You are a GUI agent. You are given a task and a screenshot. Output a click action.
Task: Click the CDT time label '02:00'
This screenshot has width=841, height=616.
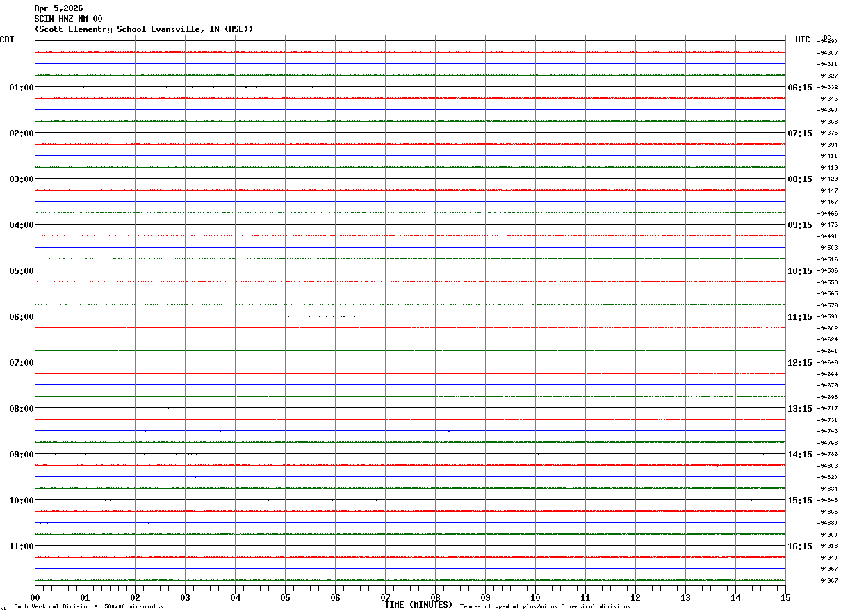[22, 133]
